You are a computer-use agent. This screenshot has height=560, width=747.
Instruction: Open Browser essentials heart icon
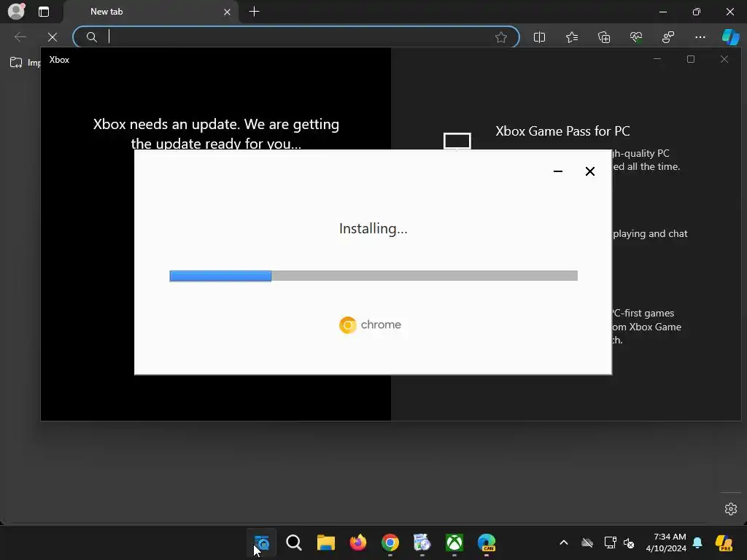pos(636,37)
